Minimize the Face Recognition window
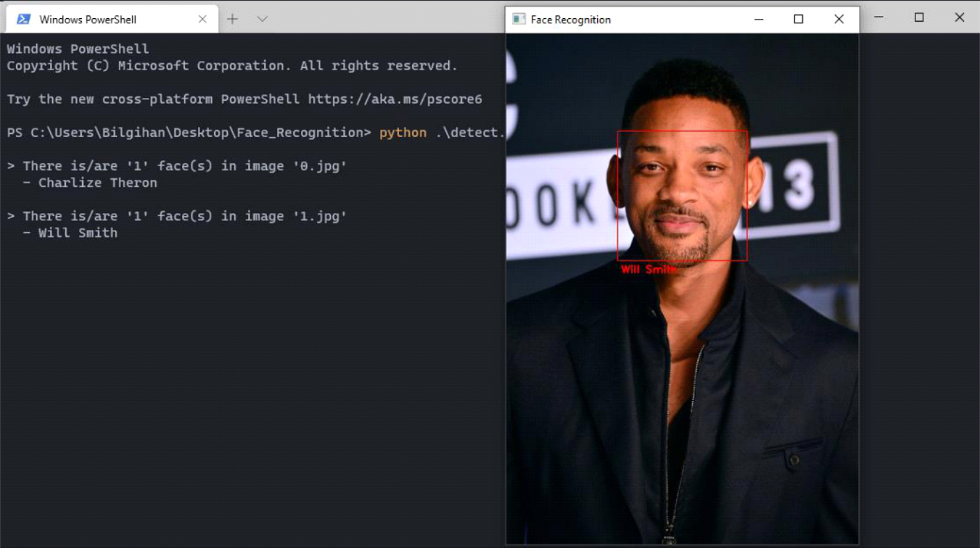Screen dimensions: 980x548 [x=759, y=20]
